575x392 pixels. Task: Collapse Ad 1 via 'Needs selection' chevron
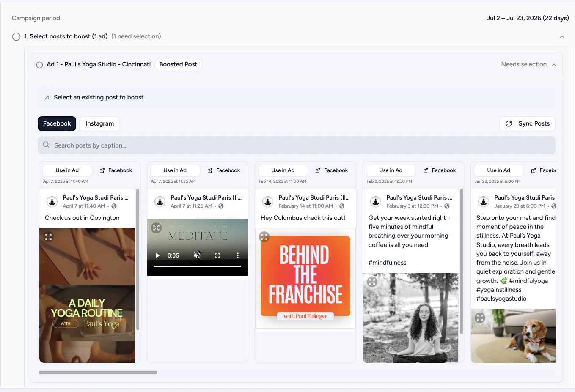point(554,65)
